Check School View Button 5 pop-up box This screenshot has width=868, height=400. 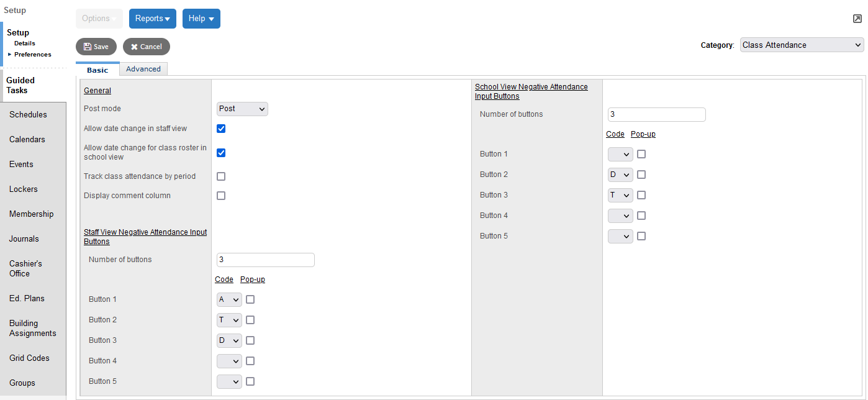point(641,236)
